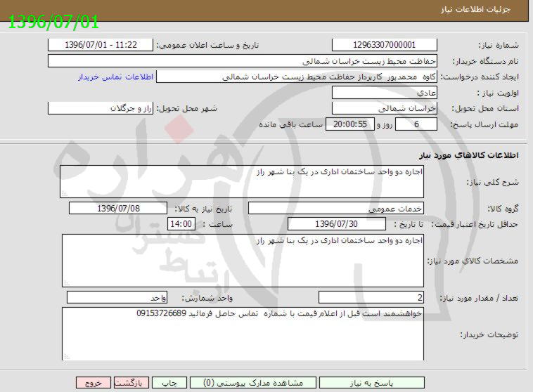Click the تاریخ نیاز به کالا field 1396/07/08
This screenshot has height=392, width=533.
pyautogui.click(x=118, y=208)
